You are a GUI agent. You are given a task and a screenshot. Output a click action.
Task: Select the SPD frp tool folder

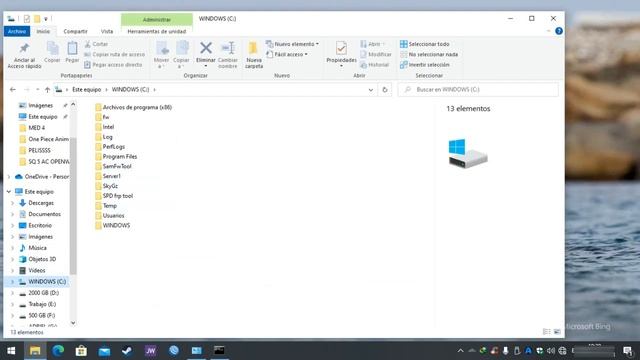pyautogui.click(x=114, y=196)
